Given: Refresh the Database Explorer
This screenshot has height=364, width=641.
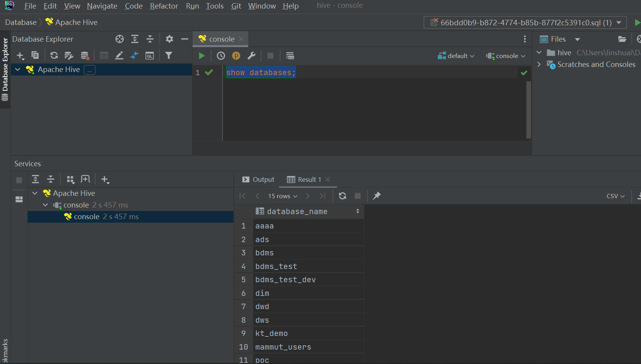Looking at the screenshot, I should click(54, 55).
